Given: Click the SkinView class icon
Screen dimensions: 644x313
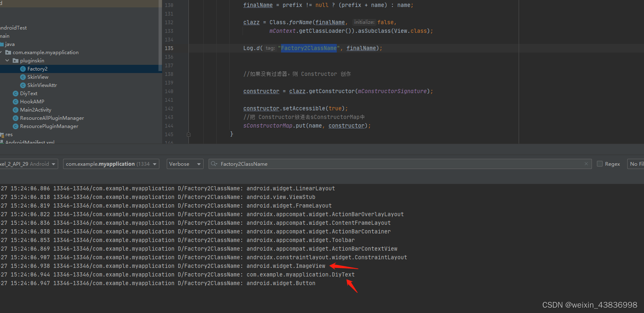Looking at the screenshot, I should [23, 77].
